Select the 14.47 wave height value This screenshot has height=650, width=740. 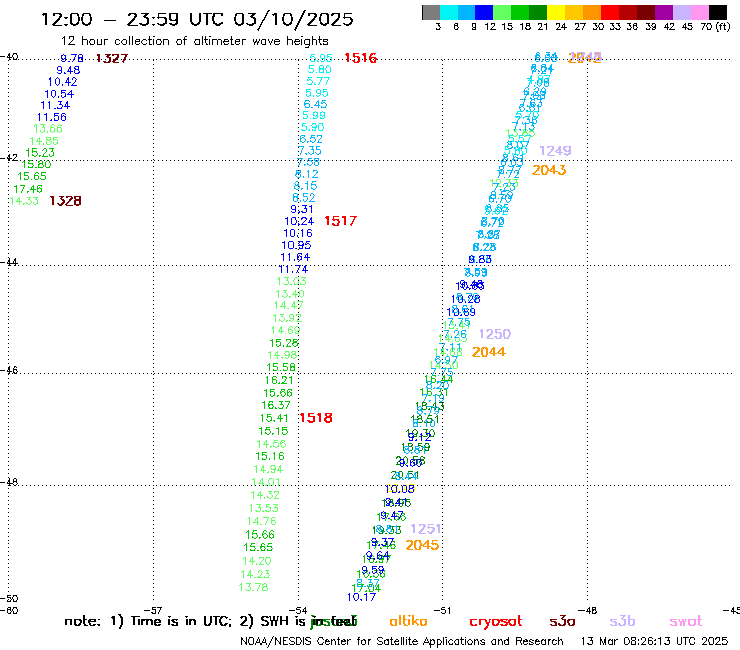[x=288, y=305]
